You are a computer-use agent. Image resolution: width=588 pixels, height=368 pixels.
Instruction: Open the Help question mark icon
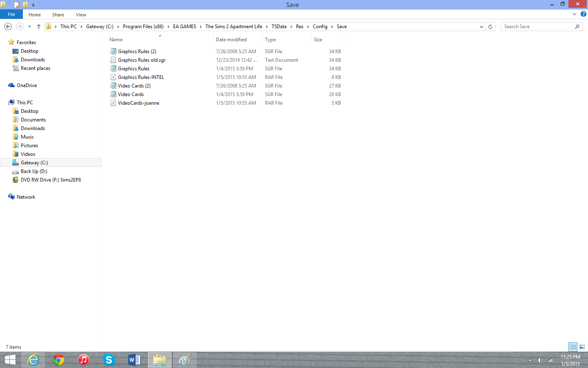[584, 14]
